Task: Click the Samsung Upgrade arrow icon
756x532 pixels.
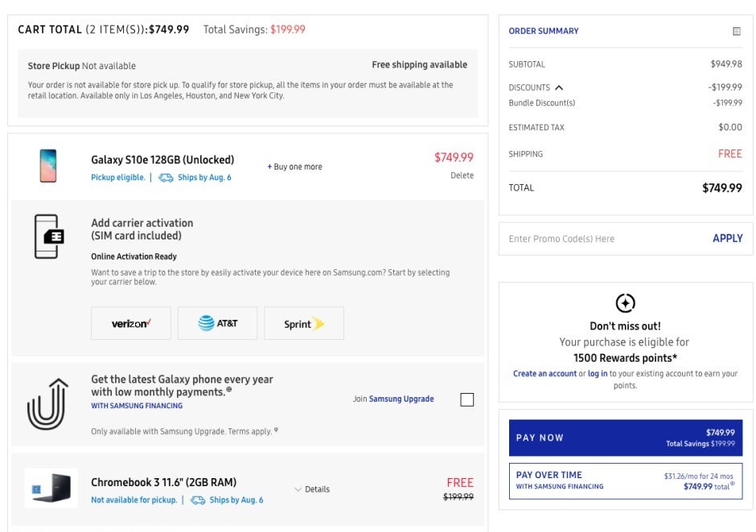Action: point(47,403)
